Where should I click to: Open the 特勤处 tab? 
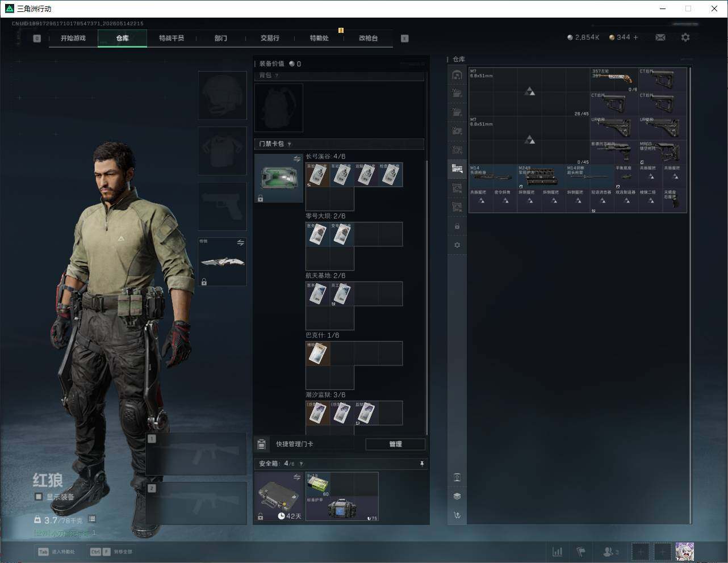click(x=319, y=38)
